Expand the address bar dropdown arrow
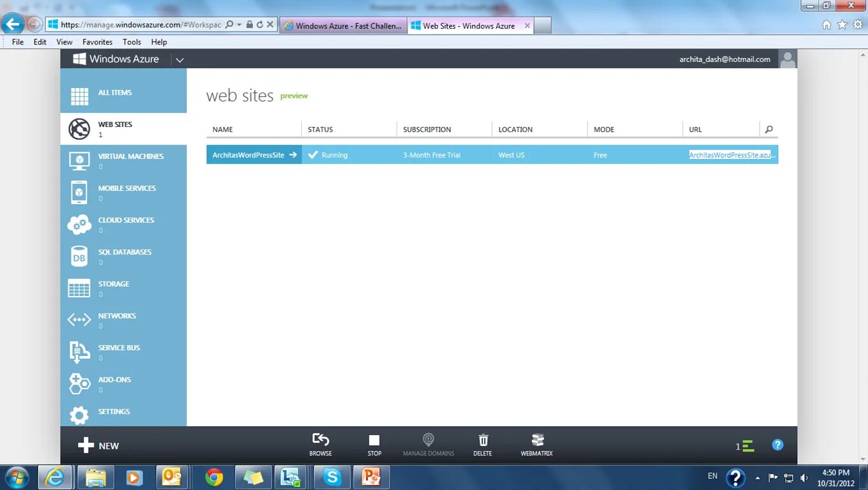 tap(239, 25)
